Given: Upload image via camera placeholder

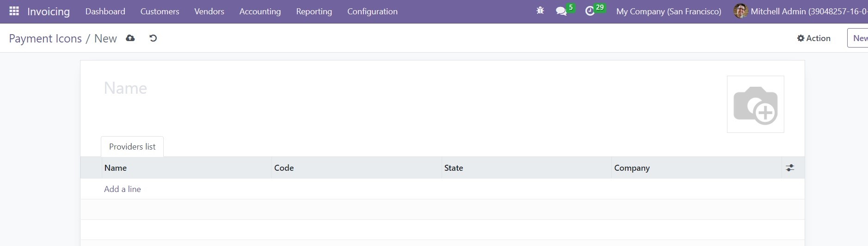Looking at the screenshot, I should [x=755, y=104].
